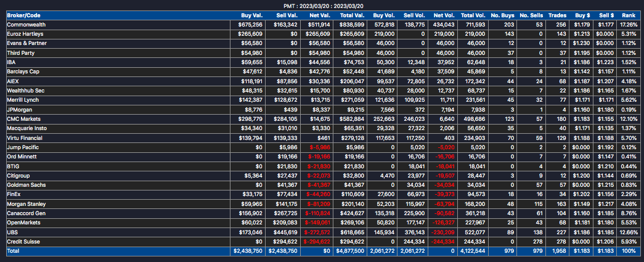Viewport: 644px width, 262px height.
Task: Click Credit Suisse's No. Sells 278
Action: click(537, 242)
